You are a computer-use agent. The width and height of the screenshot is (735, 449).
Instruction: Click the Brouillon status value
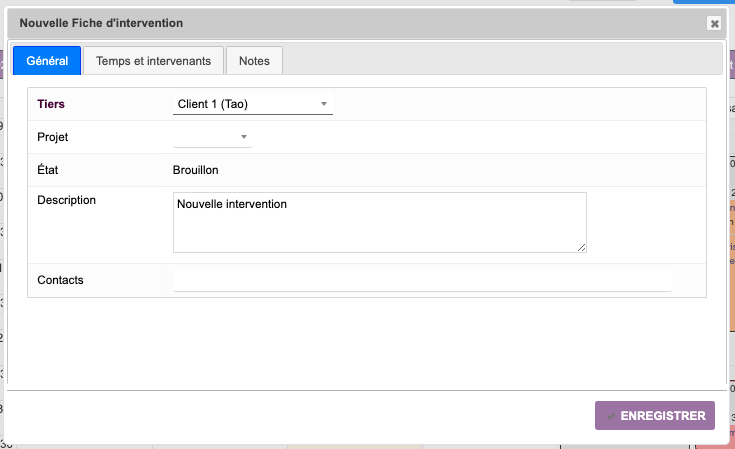[x=198, y=170]
